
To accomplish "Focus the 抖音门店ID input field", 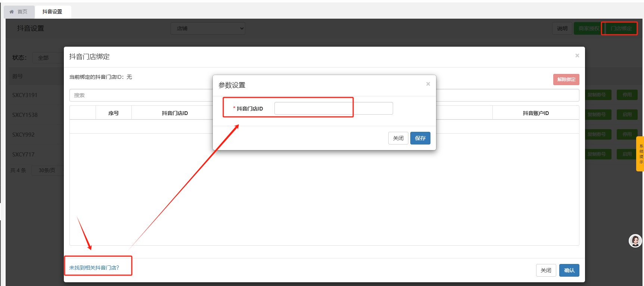I will coord(333,108).
